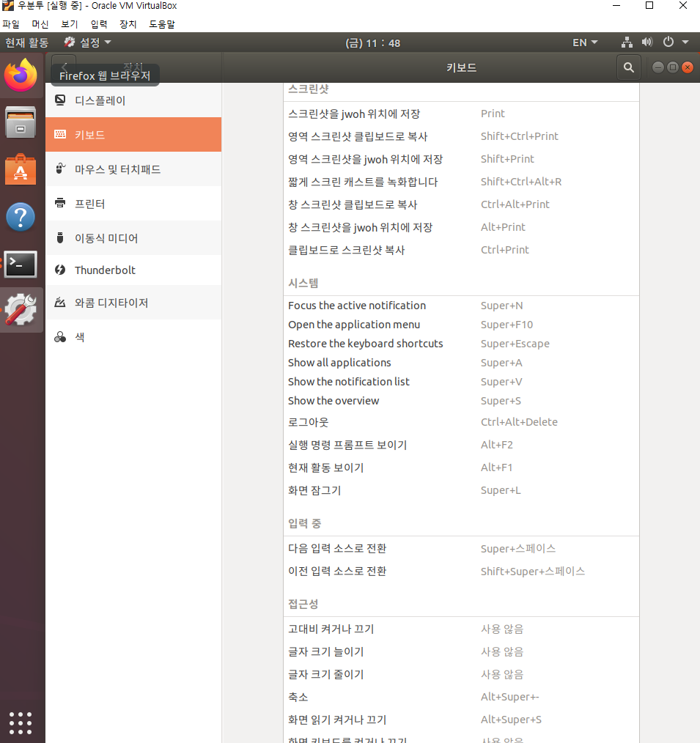
Task: Click the Settings wrench icon in dock
Action: [21, 310]
